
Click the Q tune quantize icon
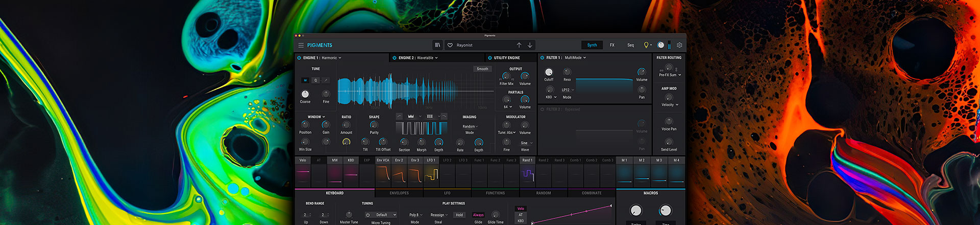click(315, 80)
